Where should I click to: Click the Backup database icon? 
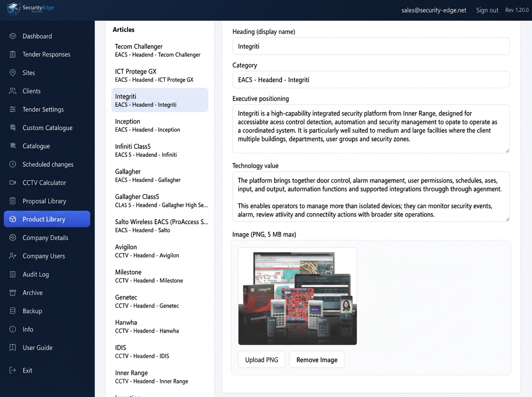13,311
